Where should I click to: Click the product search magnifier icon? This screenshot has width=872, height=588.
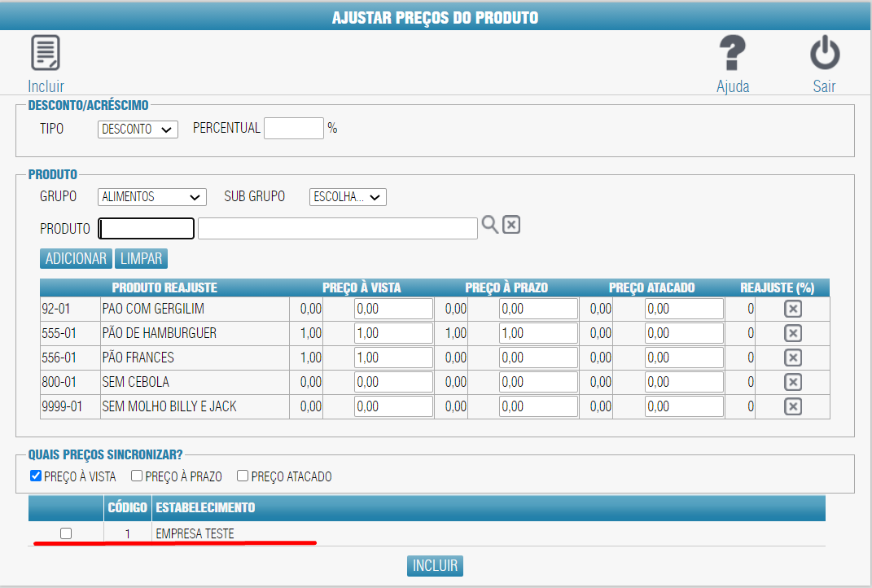point(489,225)
